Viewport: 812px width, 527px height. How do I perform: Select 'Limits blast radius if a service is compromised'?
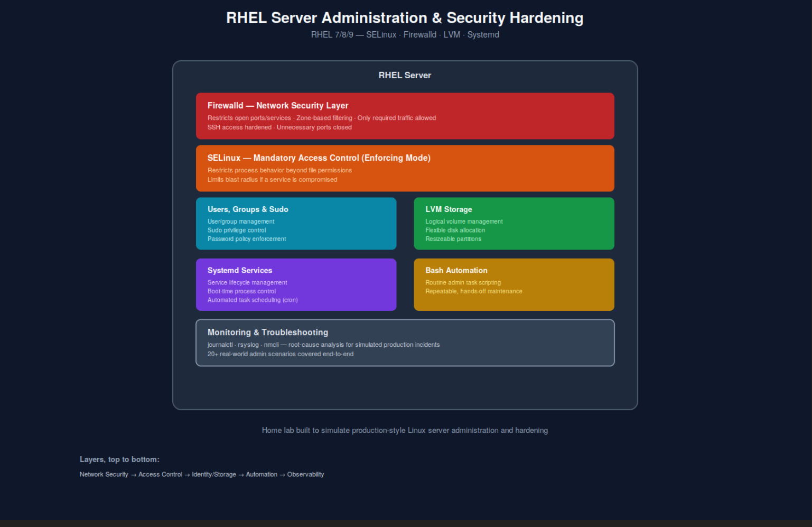[272, 180]
